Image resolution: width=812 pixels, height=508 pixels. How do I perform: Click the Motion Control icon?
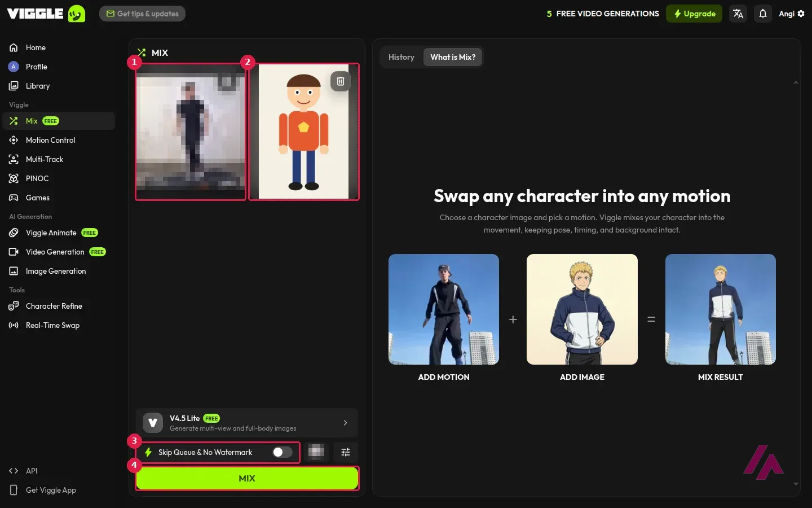pos(14,140)
